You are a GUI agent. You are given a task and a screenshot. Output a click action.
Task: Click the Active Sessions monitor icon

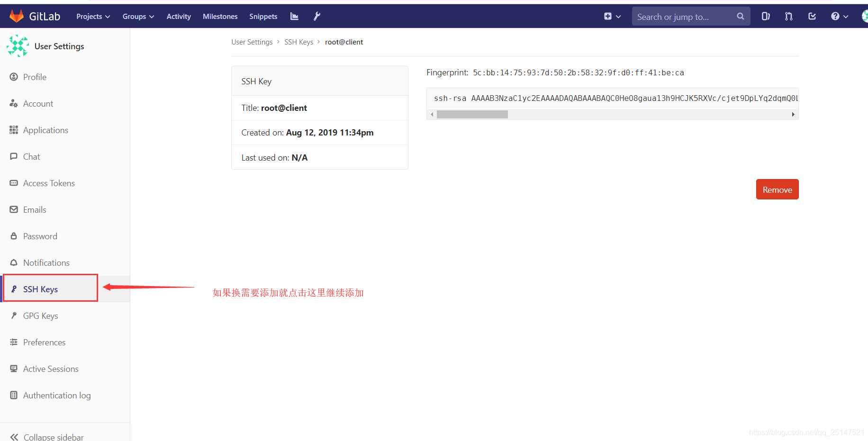click(14, 369)
